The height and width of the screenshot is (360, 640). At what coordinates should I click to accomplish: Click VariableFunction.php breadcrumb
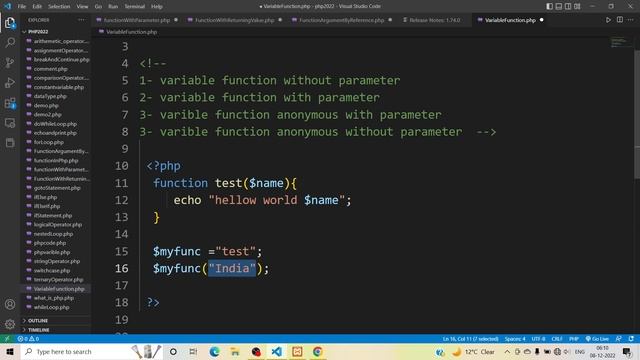click(131, 32)
